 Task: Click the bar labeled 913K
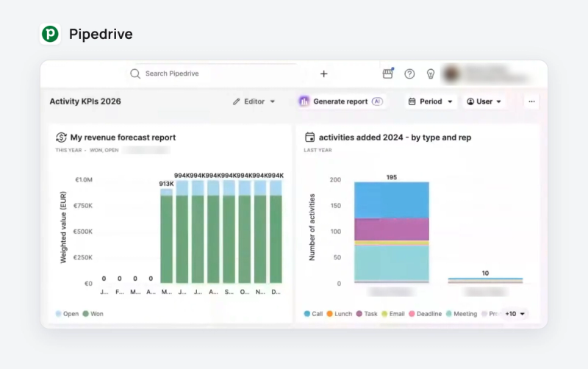(x=167, y=236)
